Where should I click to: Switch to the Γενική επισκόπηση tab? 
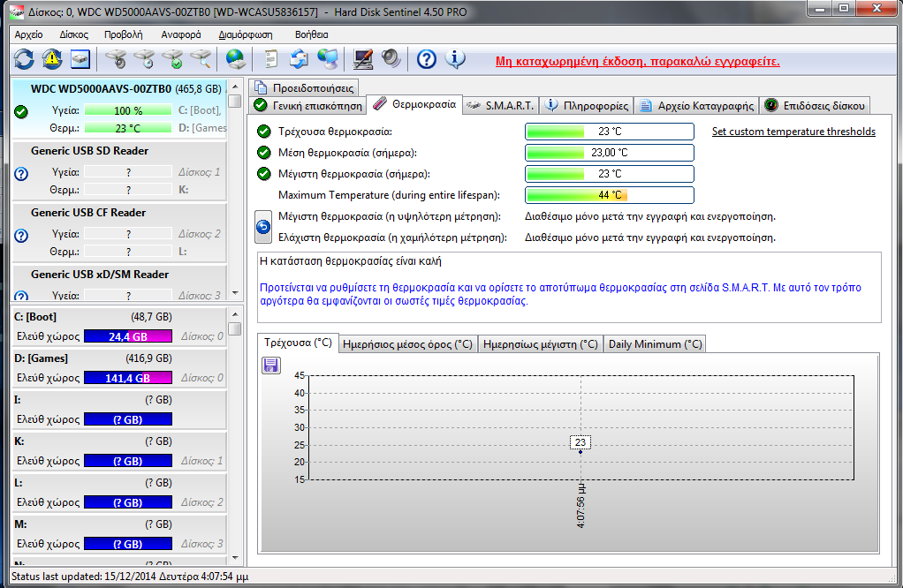click(x=308, y=106)
